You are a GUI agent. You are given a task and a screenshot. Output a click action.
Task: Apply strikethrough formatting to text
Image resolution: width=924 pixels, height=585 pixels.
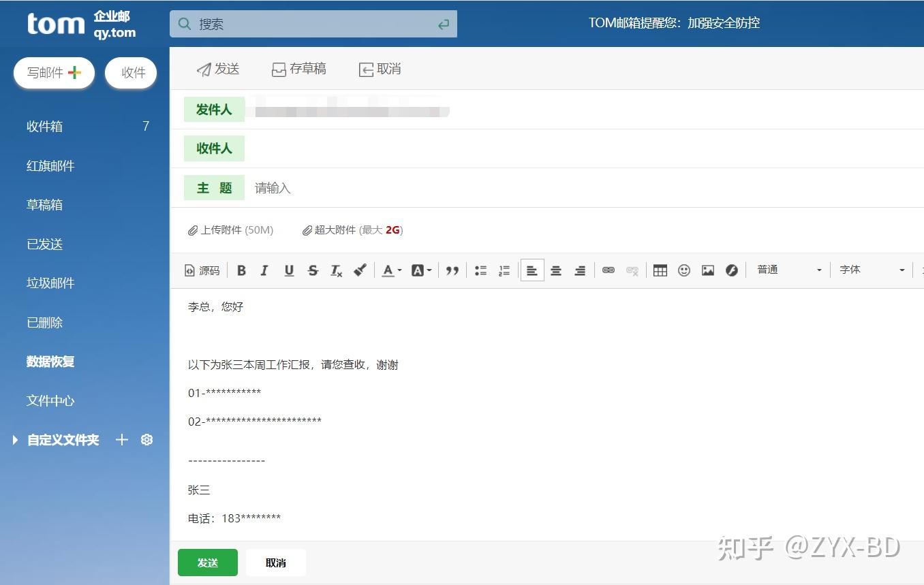(x=313, y=270)
